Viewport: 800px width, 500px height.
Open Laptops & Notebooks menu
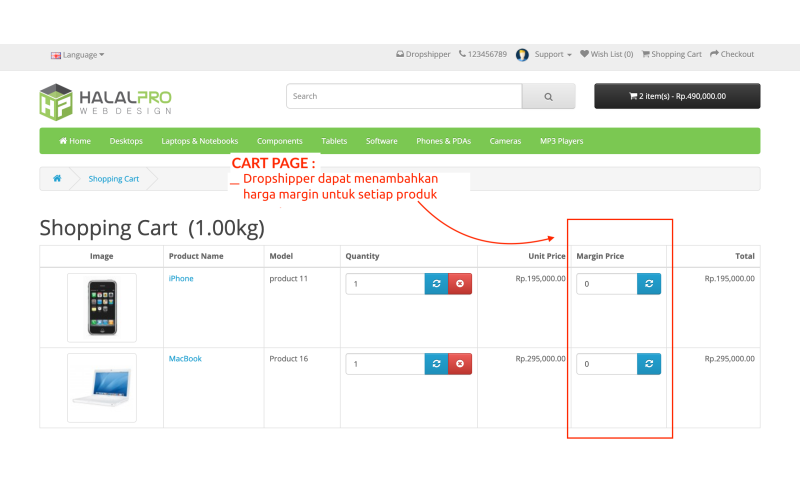click(x=199, y=141)
